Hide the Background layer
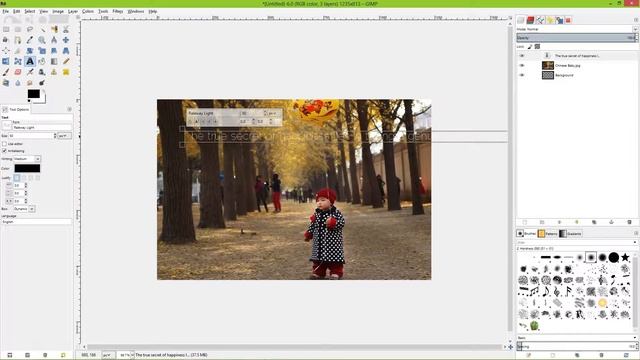The width and height of the screenshot is (640, 360). pyautogui.click(x=522, y=75)
